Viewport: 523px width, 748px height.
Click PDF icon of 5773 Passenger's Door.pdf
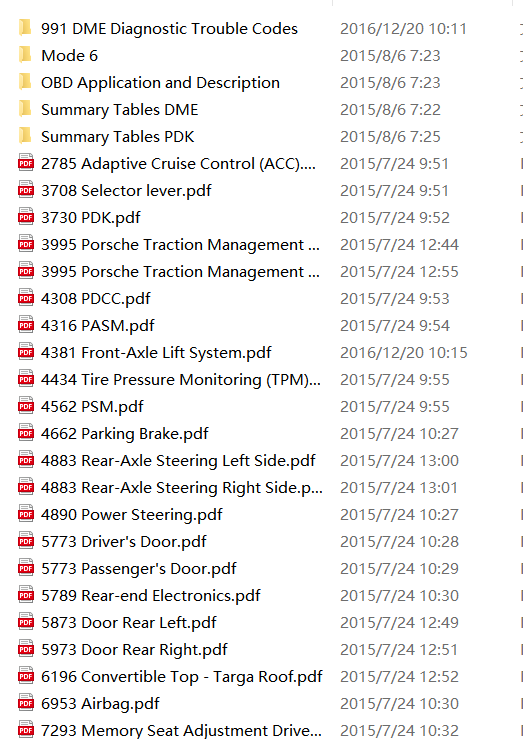coord(26,568)
